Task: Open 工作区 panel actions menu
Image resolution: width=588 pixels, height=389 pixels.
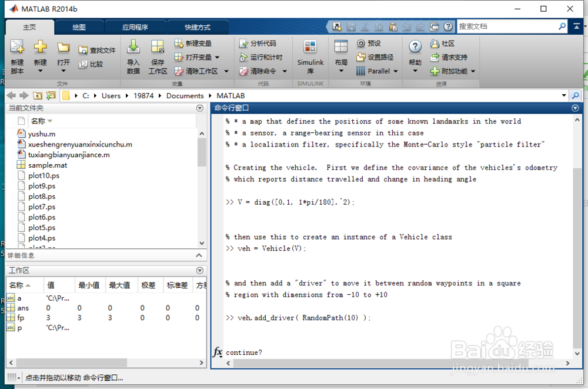Action: tap(200, 270)
